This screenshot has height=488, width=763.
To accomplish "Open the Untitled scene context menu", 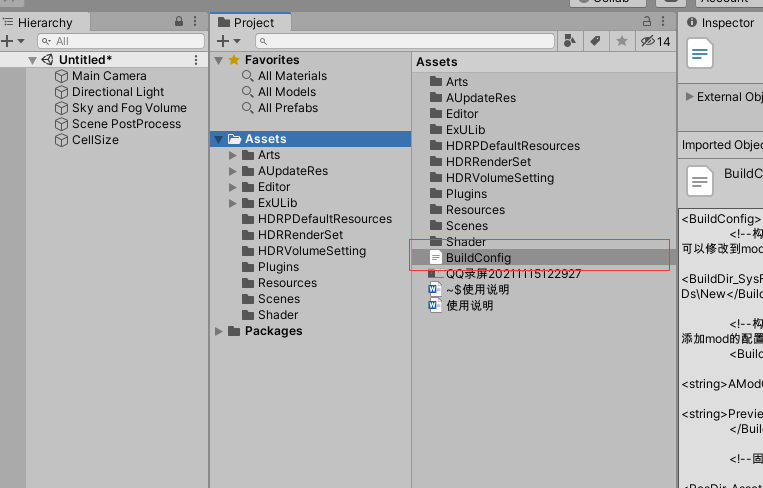I will [x=196, y=60].
